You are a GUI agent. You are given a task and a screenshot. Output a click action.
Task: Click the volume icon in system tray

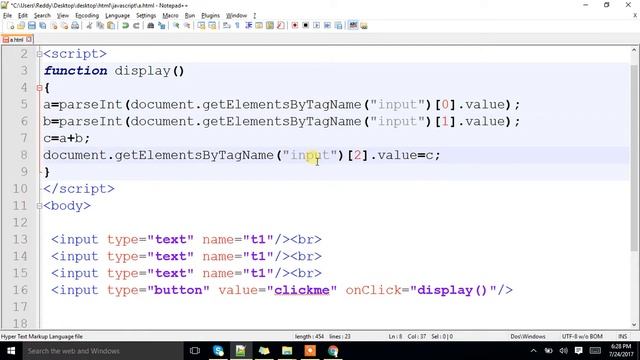(564, 351)
